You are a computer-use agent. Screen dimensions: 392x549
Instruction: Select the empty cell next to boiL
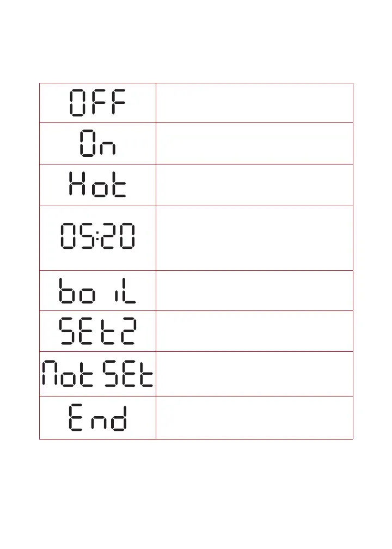tap(254, 291)
